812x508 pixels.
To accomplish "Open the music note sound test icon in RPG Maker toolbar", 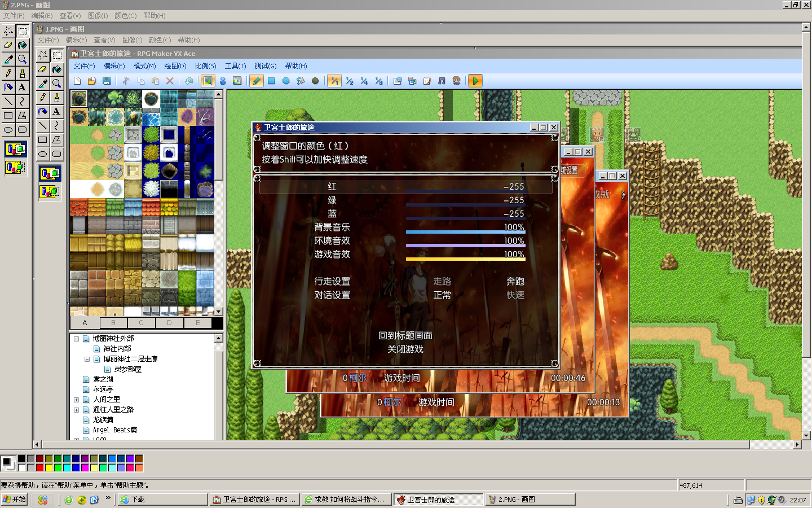I will (442, 81).
